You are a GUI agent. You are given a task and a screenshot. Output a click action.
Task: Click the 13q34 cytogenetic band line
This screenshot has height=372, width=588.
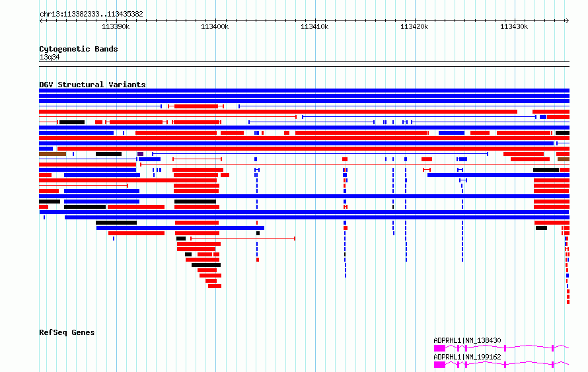304,64
